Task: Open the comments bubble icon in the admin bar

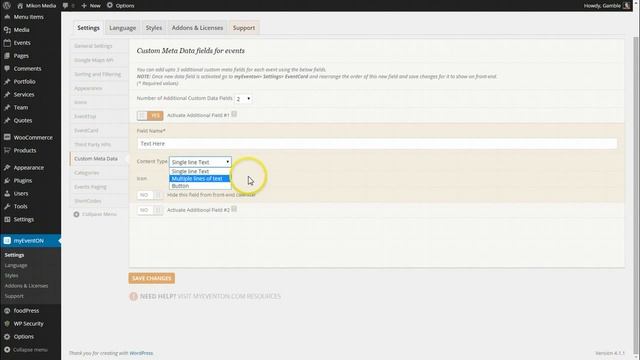Action: point(65,6)
